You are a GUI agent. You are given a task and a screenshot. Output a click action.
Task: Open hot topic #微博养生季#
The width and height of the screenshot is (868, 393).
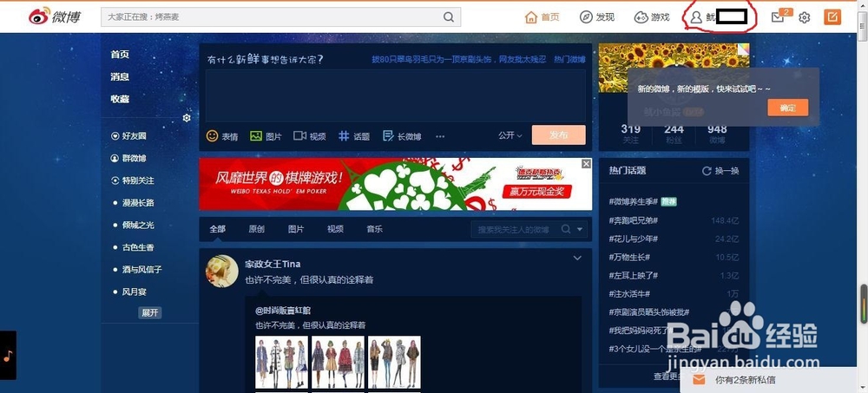634,202
